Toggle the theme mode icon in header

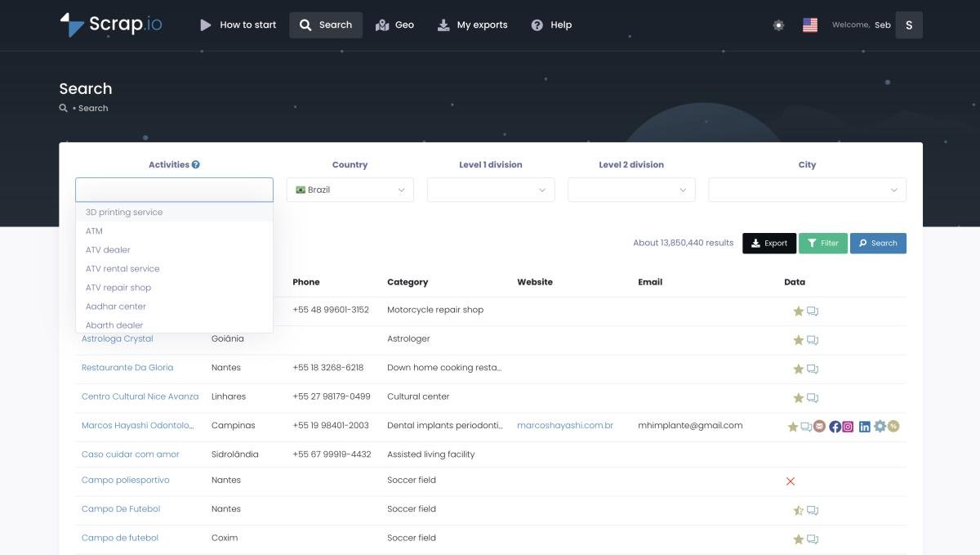coord(778,25)
